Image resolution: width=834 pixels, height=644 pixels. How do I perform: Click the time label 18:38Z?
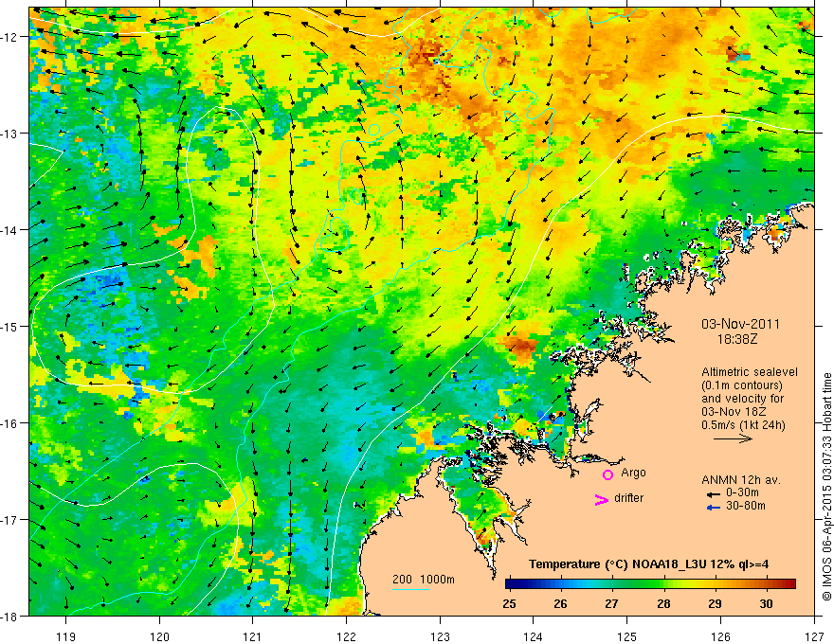(x=736, y=339)
